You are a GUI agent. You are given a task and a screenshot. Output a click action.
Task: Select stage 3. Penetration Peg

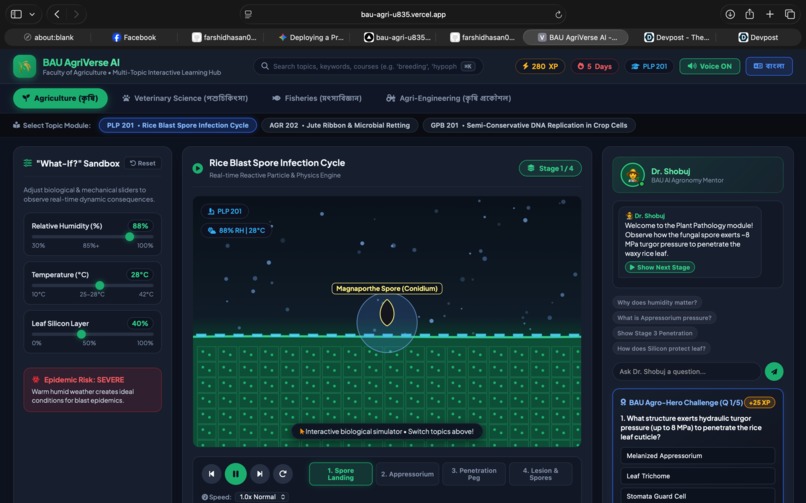pyautogui.click(x=474, y=474)
